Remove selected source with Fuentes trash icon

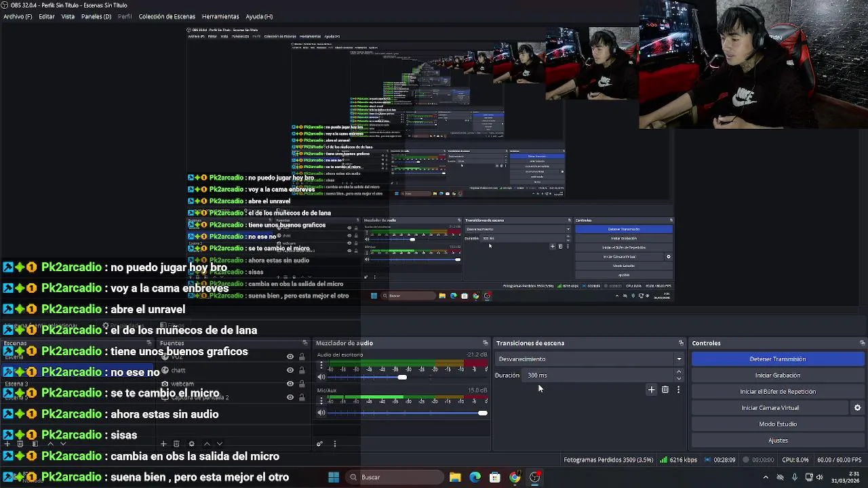(x=176, y=444)
